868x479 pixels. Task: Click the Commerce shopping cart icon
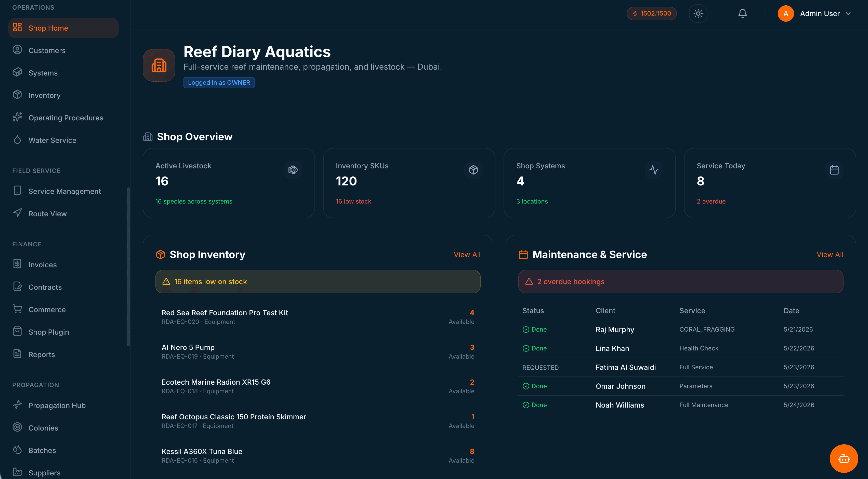17,309
